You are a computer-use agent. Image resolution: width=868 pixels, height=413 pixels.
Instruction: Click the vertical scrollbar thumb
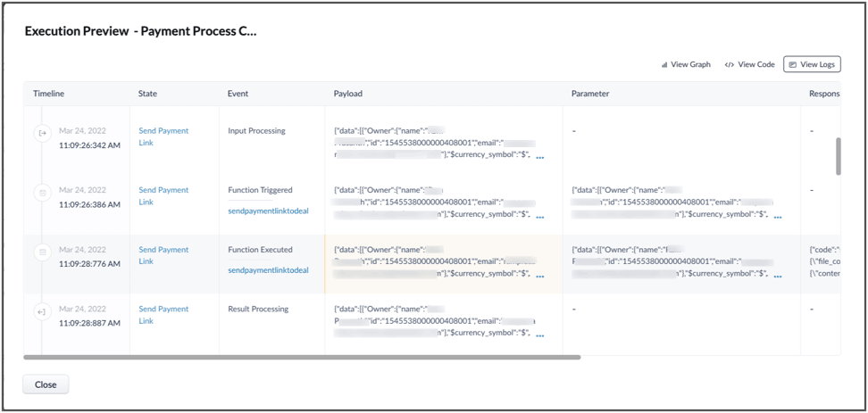click(x=838, y=156)
